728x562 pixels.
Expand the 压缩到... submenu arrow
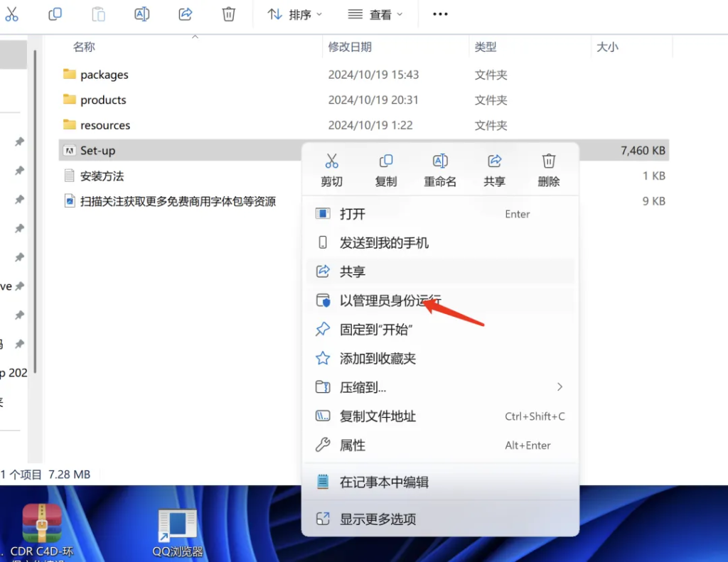(560, 387)
